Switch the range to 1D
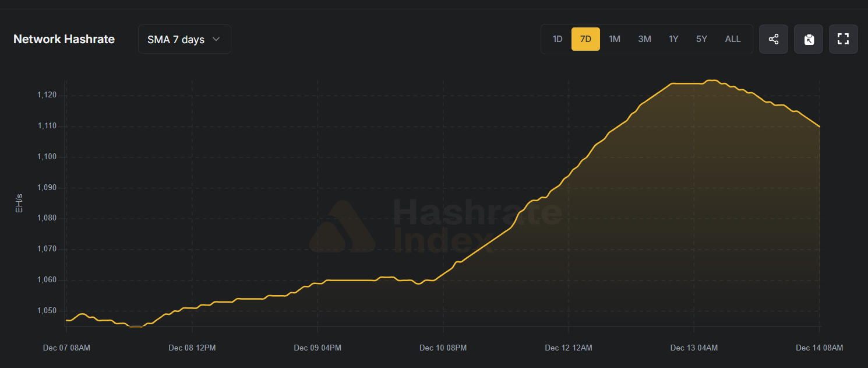 click(x=558, y=39)
